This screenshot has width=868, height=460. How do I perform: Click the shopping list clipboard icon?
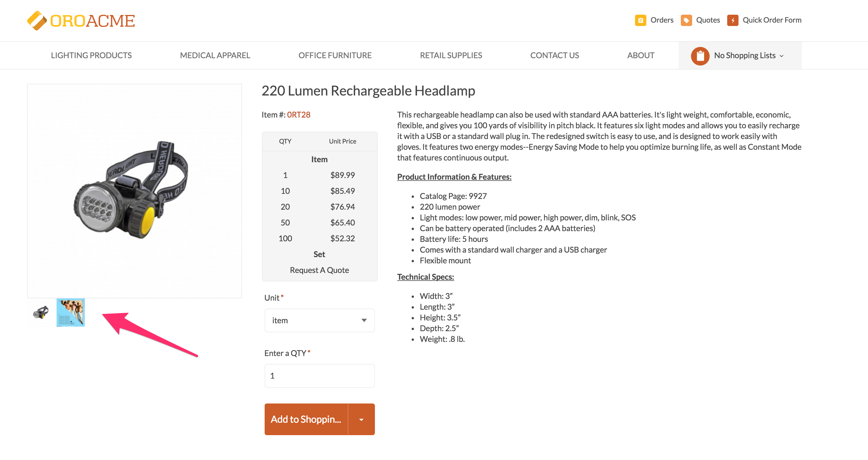(700, 56)
